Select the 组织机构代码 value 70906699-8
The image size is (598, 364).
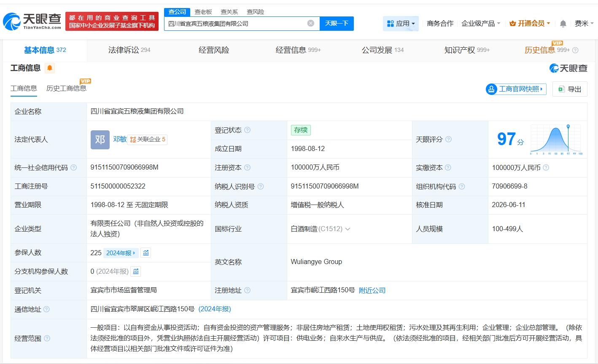(x=509, y=186)
